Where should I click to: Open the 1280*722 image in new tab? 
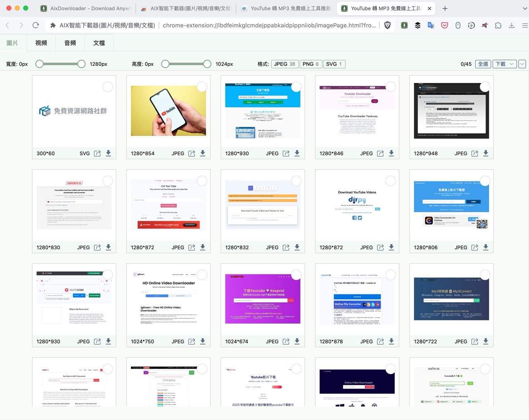point(474,341)
